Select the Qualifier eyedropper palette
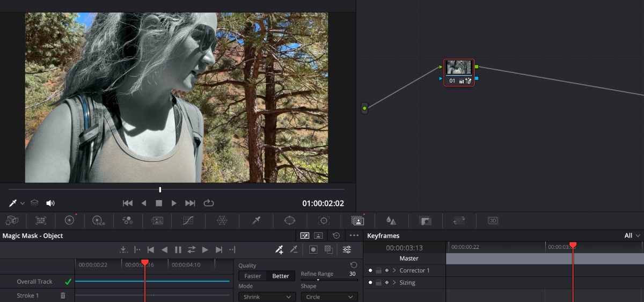The image size is (644, 302). [257, 220]
